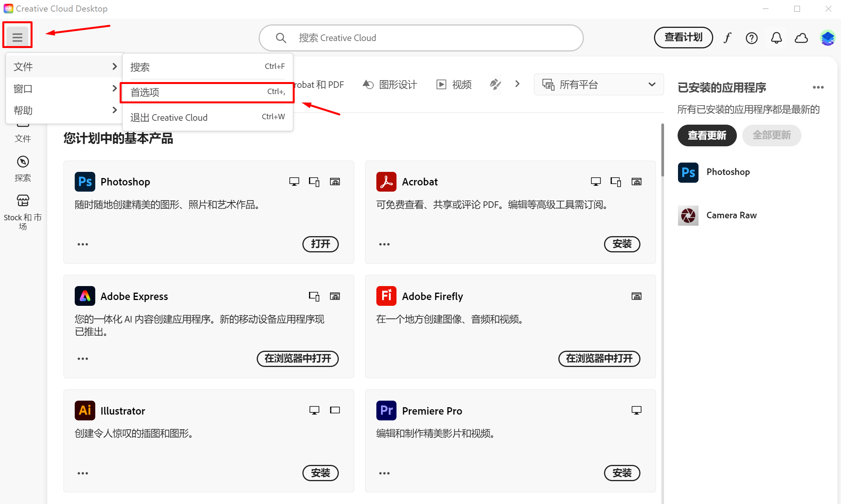Click 安装 on the Premiere Pro card
The width and height of the screenshot is (841, 504).
622,473
